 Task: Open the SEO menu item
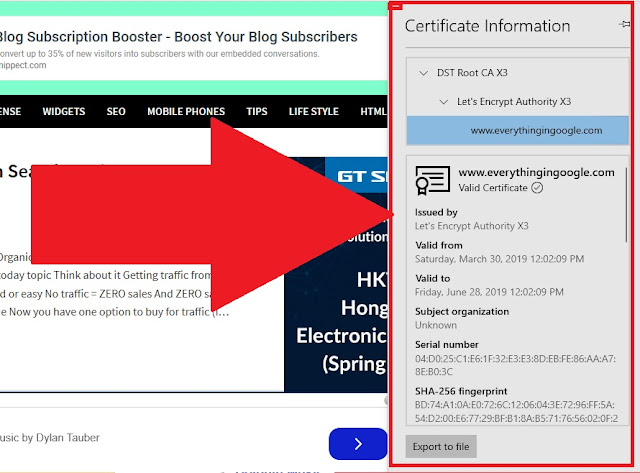[x=116, y=111]
